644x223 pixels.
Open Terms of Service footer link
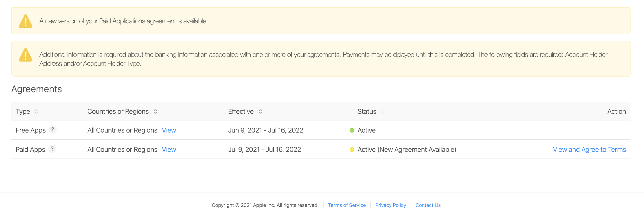(347, 205)
